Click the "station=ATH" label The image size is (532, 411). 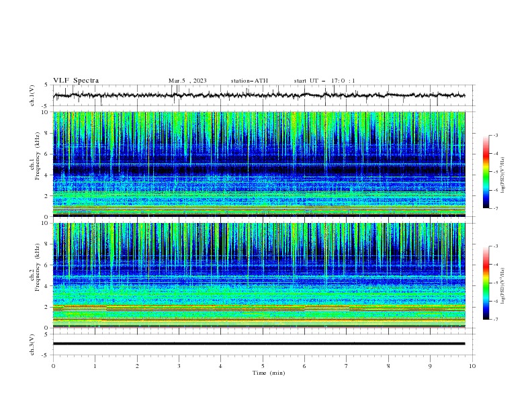pos(249,81)
